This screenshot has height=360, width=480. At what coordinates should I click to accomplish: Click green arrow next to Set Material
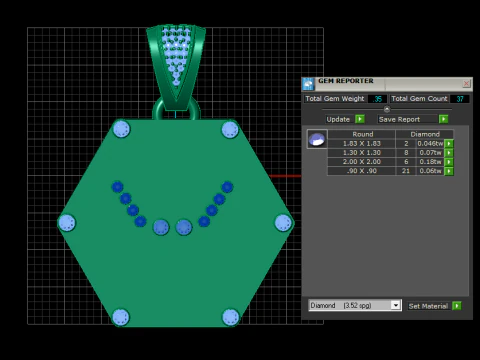tap(457, 306)
